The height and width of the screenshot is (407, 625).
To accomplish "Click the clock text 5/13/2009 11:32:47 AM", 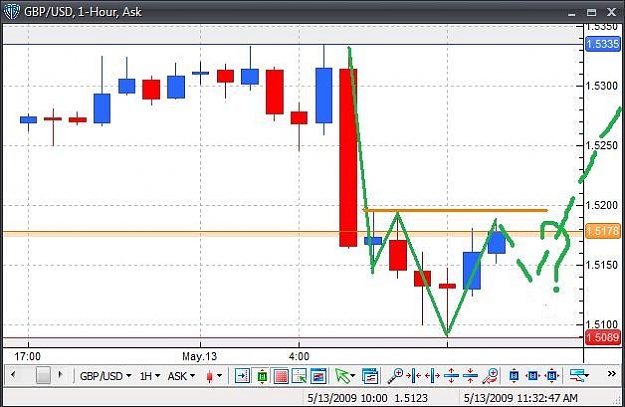I will (x=521, y=398).
